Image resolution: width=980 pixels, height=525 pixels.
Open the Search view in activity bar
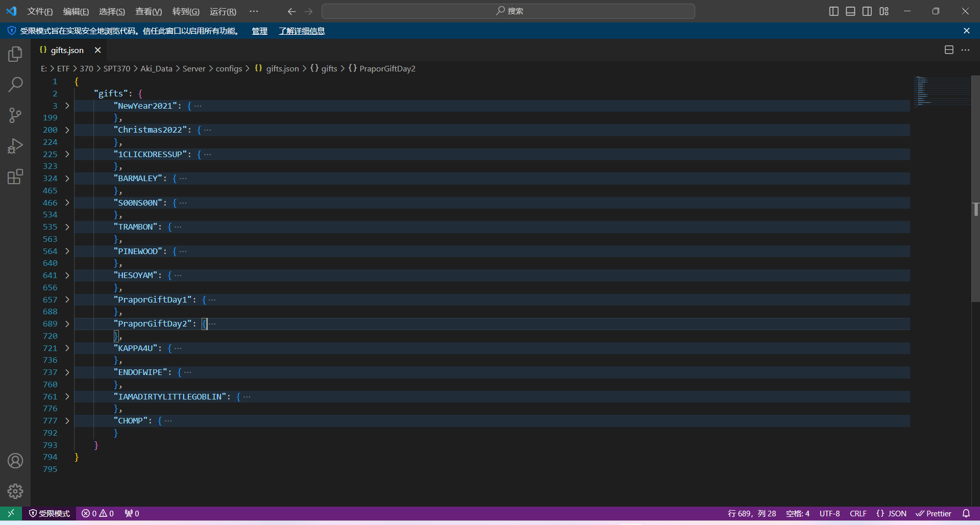coord(15,85)
